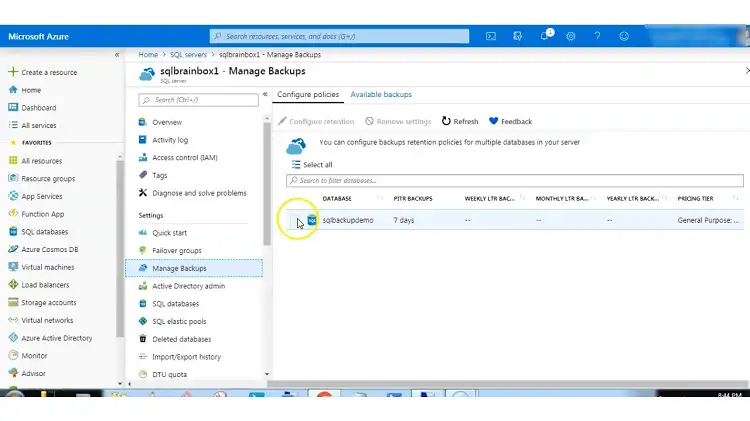Open the notifications bell
Viewport: 750px width, 421px height.
pos(544,36)
